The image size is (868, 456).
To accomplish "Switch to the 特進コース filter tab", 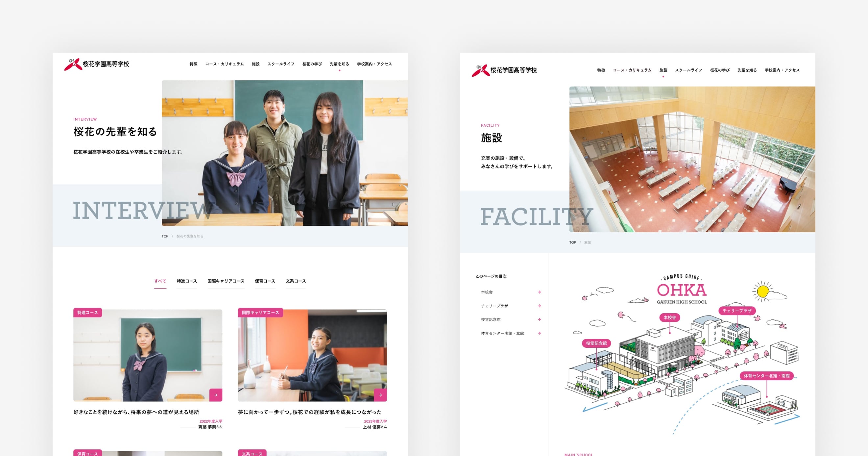I will pos(187,281).
